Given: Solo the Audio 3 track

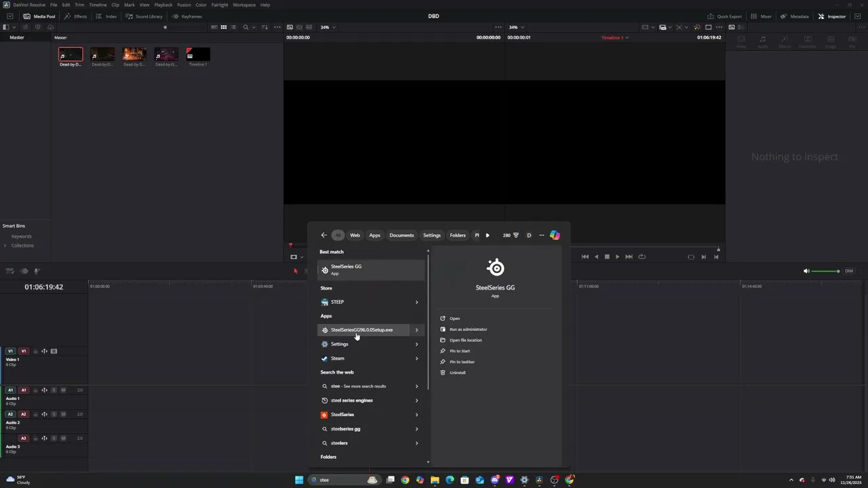Looking at the screenshot, I should (54, 439).
